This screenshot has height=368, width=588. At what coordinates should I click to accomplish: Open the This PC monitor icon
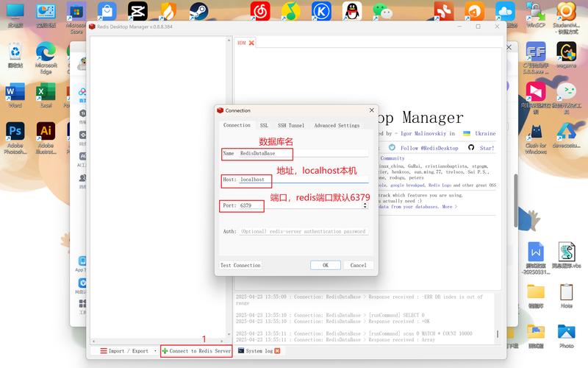coord(15,15)
